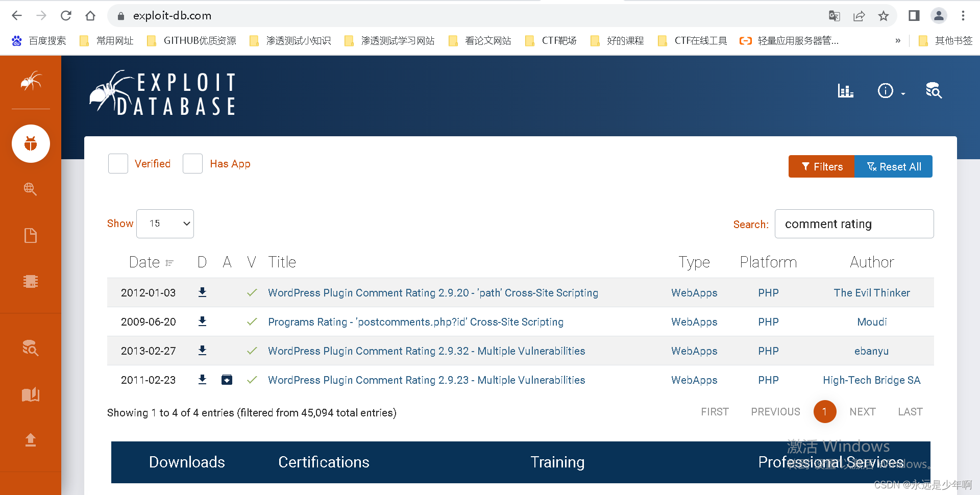Enable the Verified checkbox
980x495 pixels.
pos(118,164)
